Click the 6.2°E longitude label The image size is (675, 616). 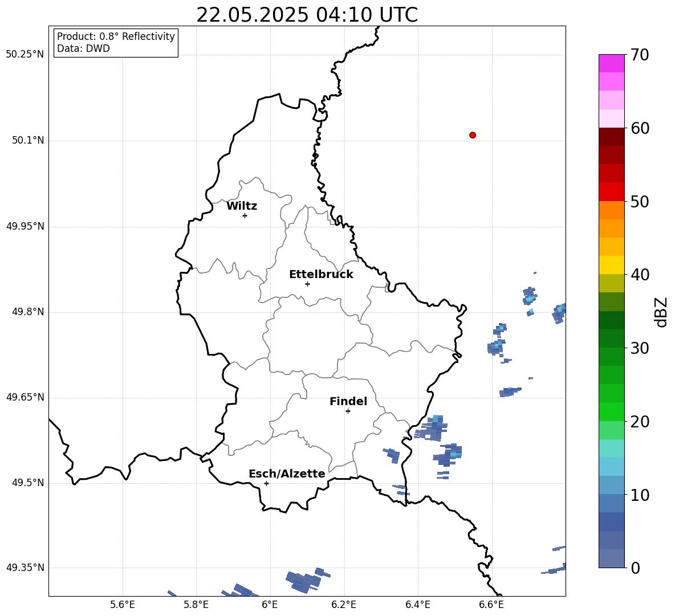click(x=344, y=605)
